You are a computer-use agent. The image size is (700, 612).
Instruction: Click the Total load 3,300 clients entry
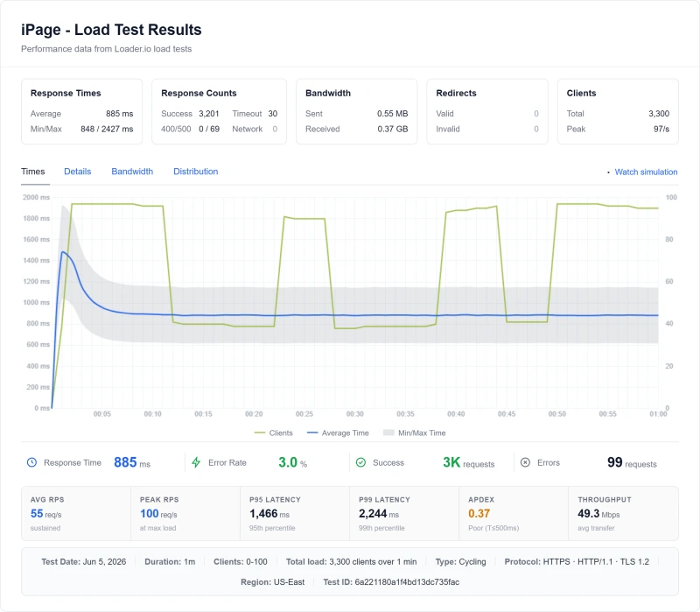tap(352, 561)
